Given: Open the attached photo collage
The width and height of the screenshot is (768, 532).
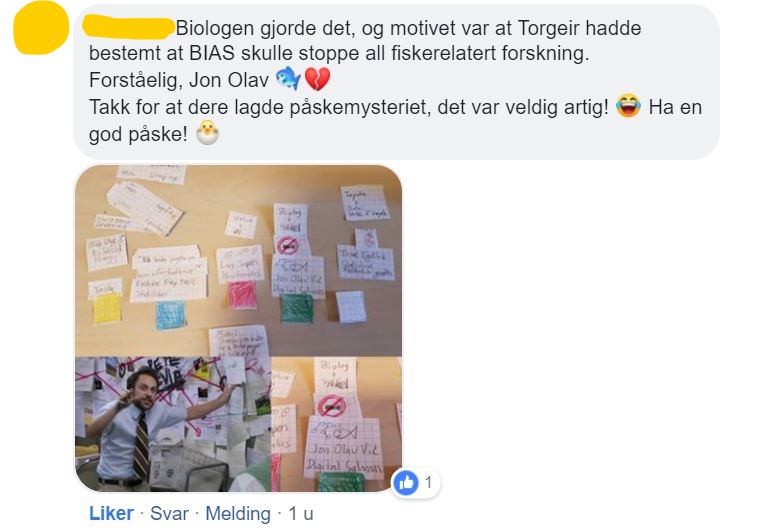Looking at the screenshot, I should tap(239, 328).
